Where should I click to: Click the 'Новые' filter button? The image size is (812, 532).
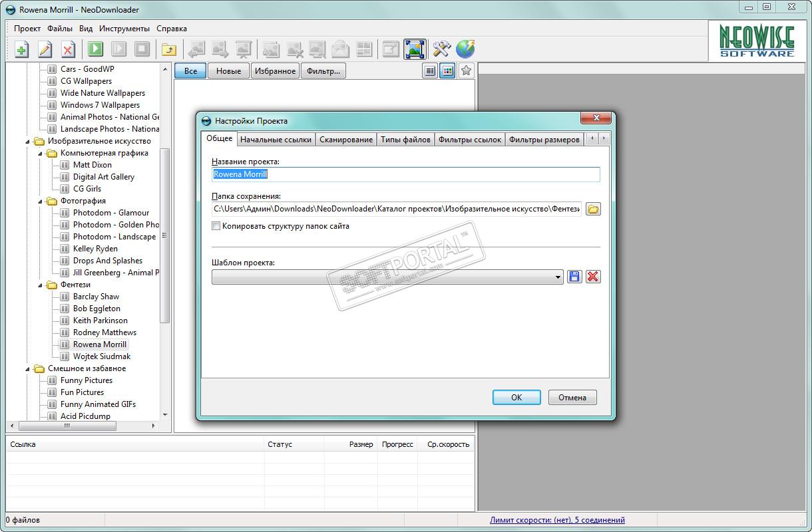(228, 71)
